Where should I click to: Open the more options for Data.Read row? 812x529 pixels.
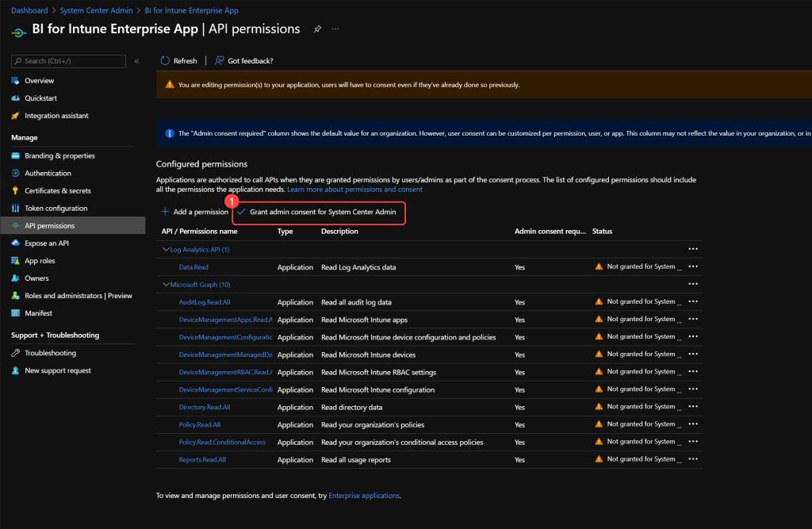[693, 267]
